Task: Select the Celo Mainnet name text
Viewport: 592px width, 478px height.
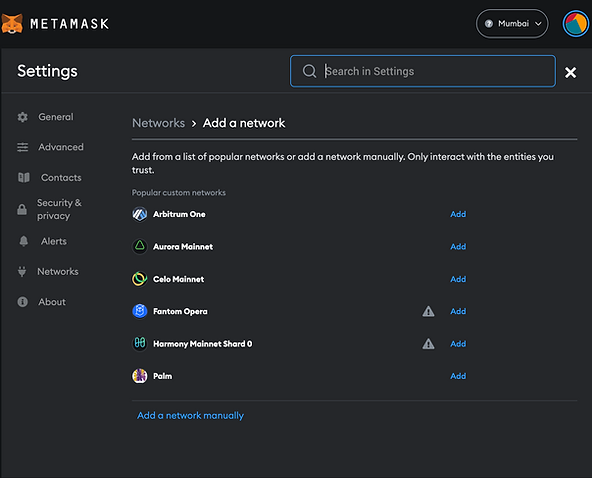Action: (x=178, y=279)
